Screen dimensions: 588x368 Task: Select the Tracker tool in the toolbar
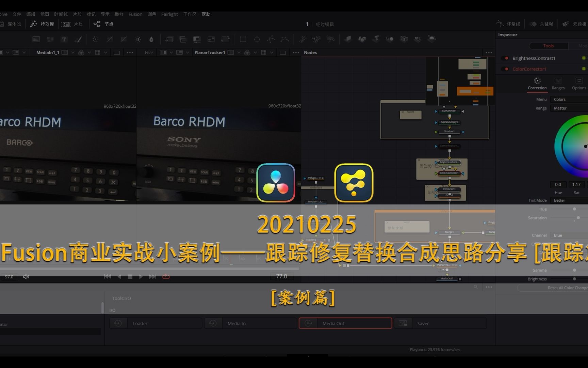coord(303,39)
